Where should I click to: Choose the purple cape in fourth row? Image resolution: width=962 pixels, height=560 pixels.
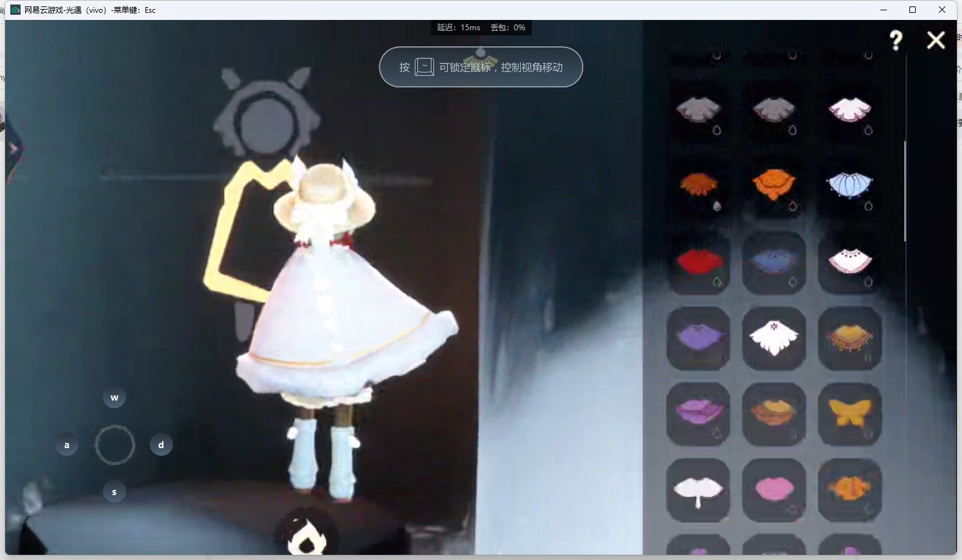pyautogui.click(x=698, y=338)
